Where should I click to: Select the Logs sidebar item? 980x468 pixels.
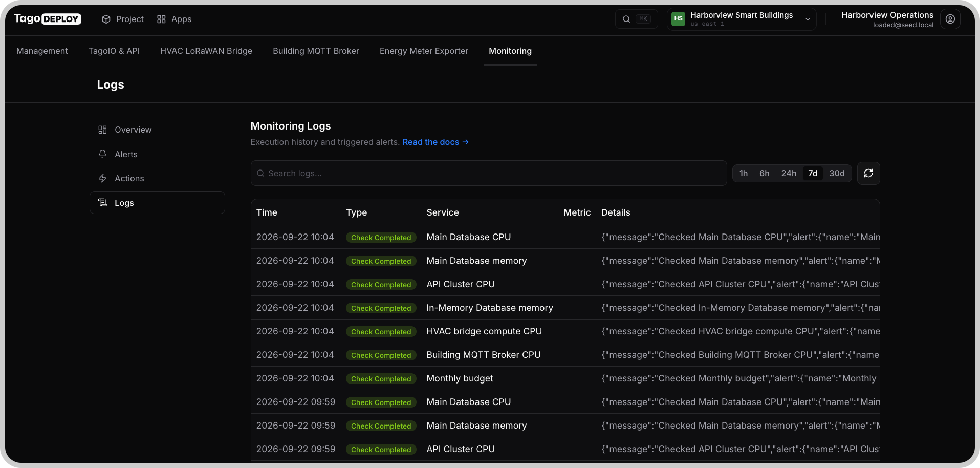click(x=157, y=203)
